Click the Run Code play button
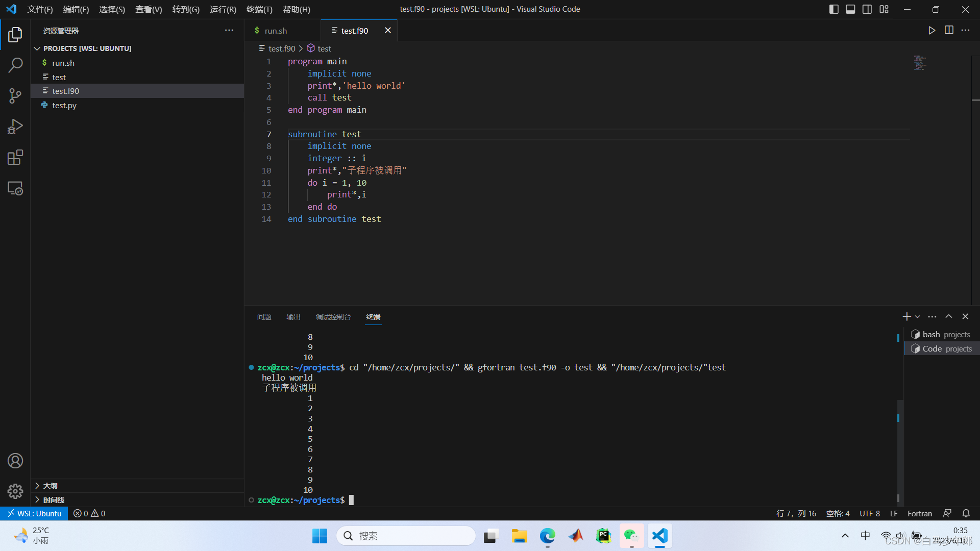Viewport: 980px width, 551px height. coord(932,31)
